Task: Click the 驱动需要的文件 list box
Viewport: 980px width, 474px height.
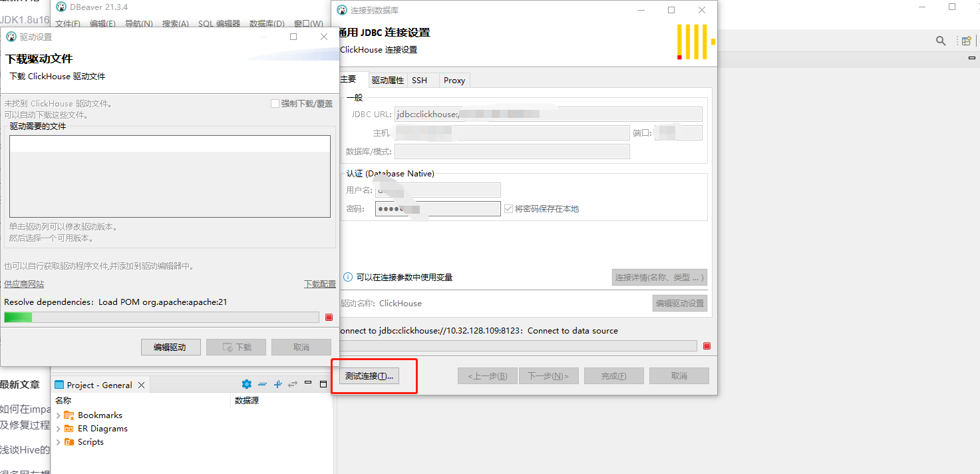Action: click(170, 176)
